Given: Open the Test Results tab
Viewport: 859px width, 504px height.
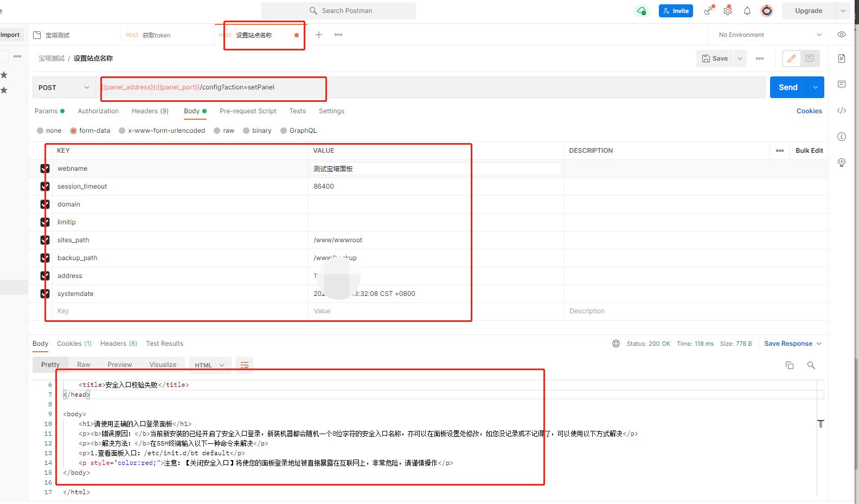Looking at the screenshot, I should (164, 344).
